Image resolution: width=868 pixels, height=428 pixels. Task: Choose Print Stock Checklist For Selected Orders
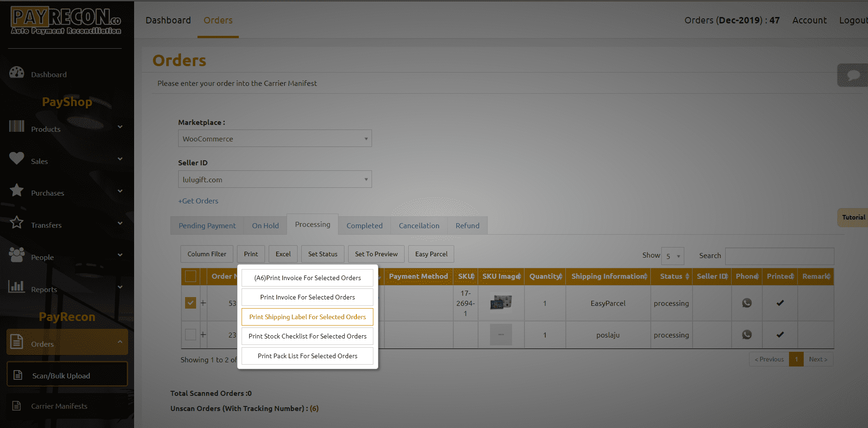[x=308, y=336]
